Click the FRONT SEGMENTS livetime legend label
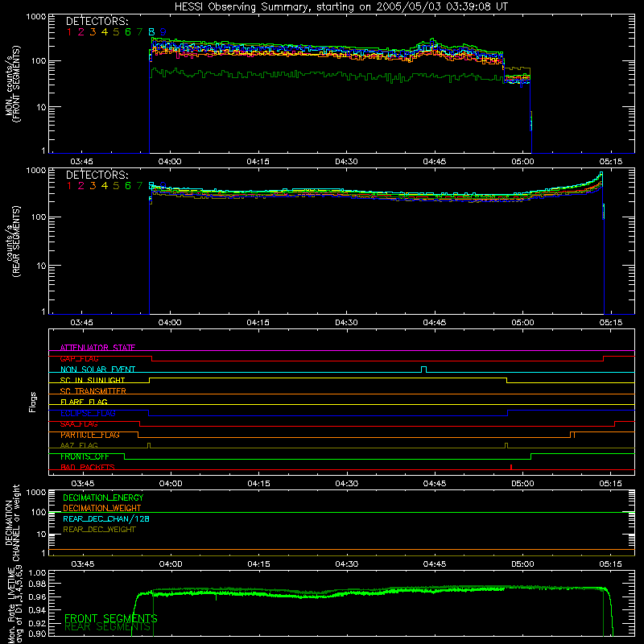Image resolution: width=644 pixels, height=644 pixels. point(111,618)
